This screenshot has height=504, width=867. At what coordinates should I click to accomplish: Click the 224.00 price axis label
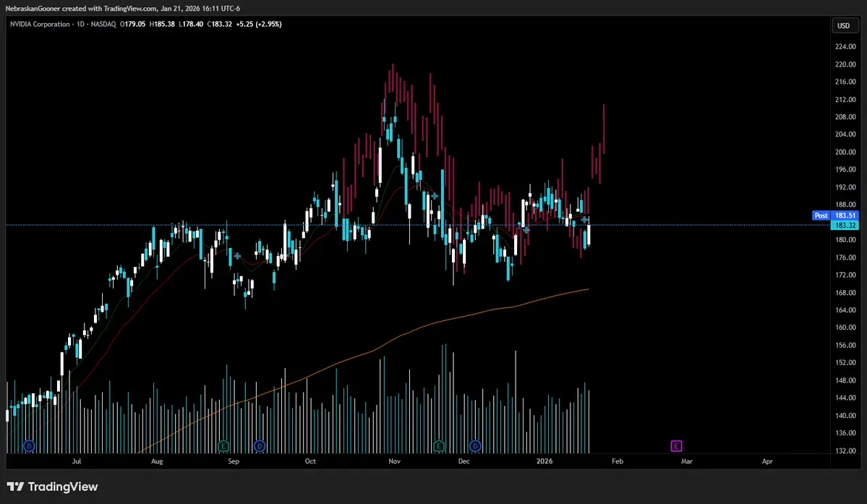point(845,46)
